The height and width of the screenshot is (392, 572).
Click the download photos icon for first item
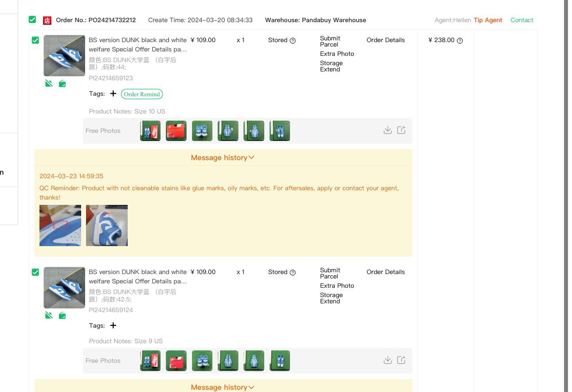coord(388,130)
